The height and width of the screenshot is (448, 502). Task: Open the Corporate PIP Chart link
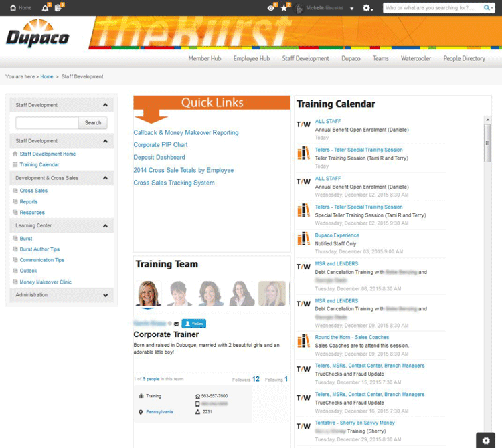coord(161,145)
